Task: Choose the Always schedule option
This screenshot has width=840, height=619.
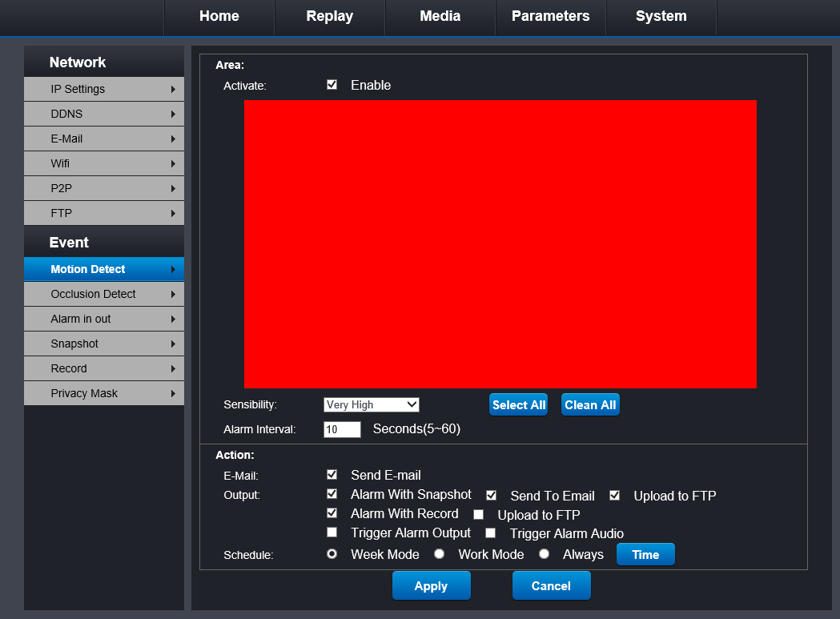Action: tap(544, 554)
